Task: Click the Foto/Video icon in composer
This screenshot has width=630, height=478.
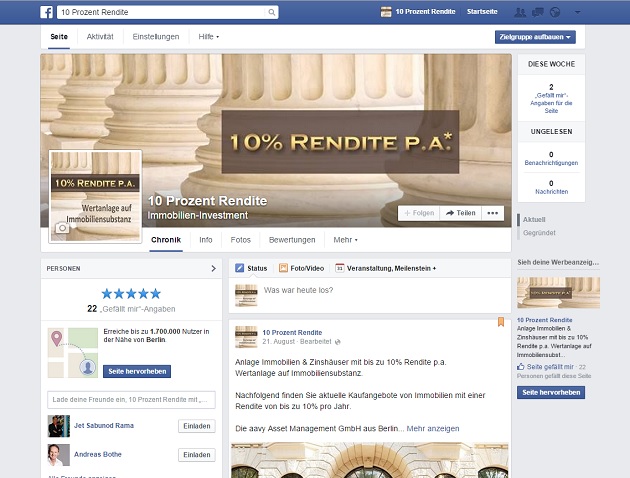Action: click(x=283, y=268)
